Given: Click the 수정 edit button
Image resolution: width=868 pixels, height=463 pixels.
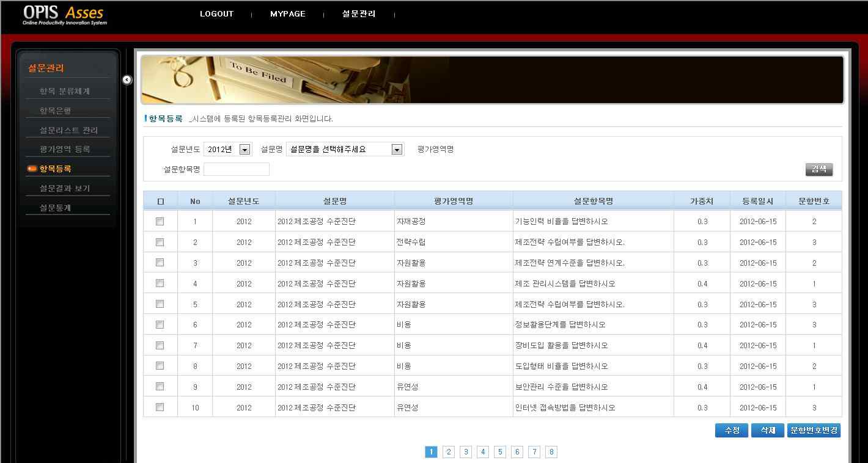Looking at the screenshot, I should [732, 431].
